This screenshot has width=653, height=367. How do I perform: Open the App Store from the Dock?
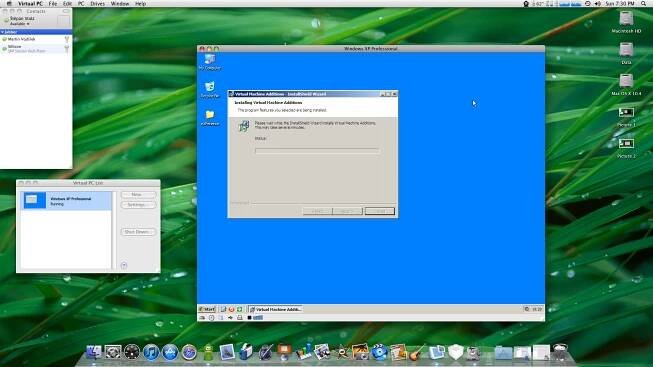[x=170, y=352]
